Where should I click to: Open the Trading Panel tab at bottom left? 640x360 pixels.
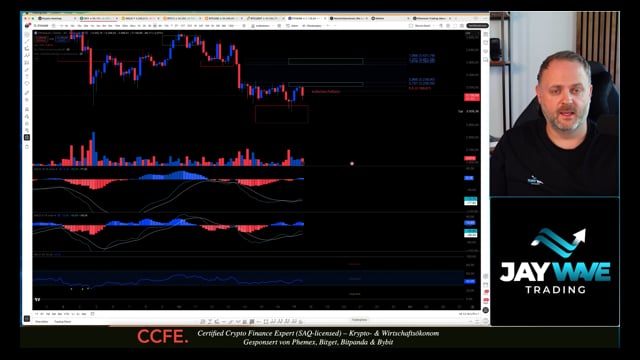62,322
